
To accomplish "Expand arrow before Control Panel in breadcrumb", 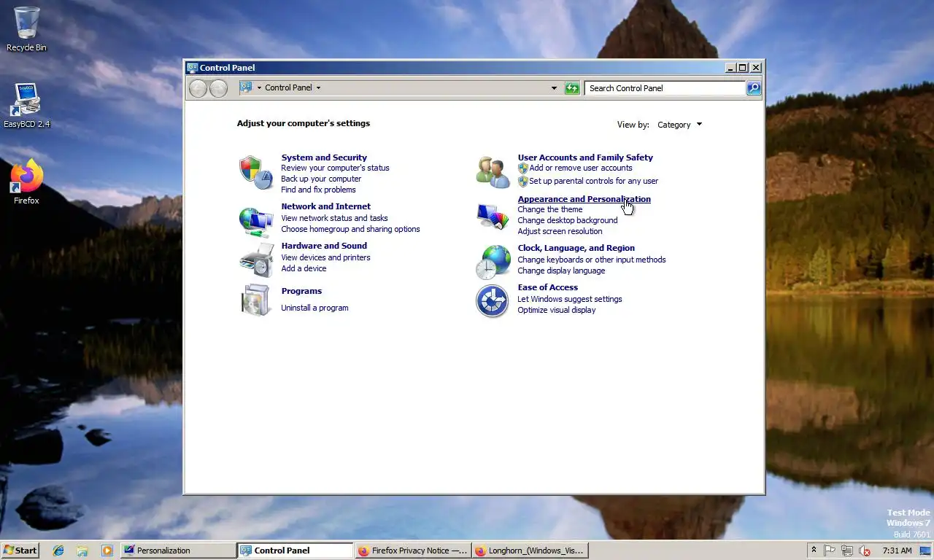I will coord(259,87).
